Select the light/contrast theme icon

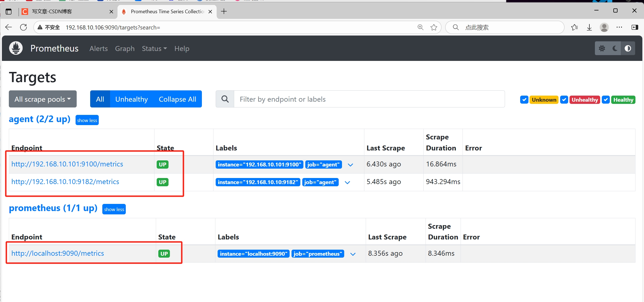point(628,48)
